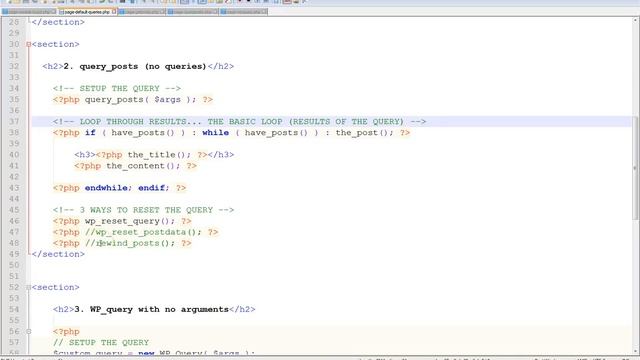Switch to the page-default-queries.php tab
This screenshot has height=360, width=640.
[x=87, y=12]
